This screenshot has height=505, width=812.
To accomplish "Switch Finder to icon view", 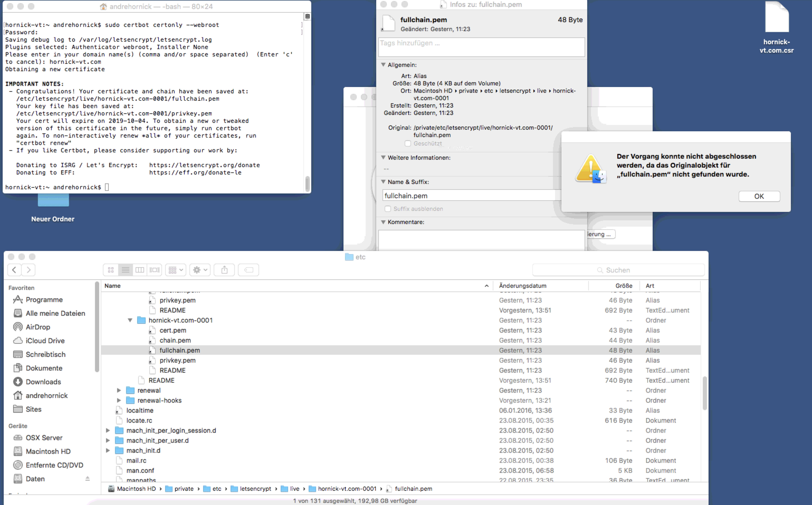I will pyautogui.click(x=111, y=270).
